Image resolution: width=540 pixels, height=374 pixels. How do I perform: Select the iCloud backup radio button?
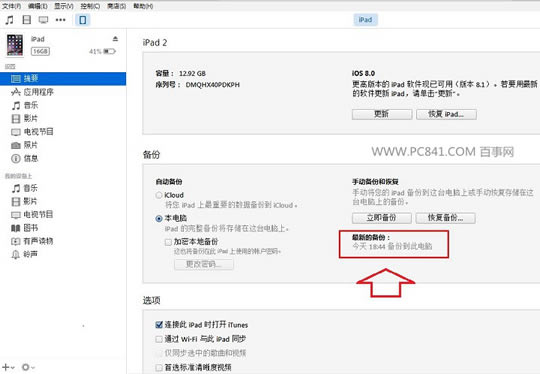tap(159, 195)
